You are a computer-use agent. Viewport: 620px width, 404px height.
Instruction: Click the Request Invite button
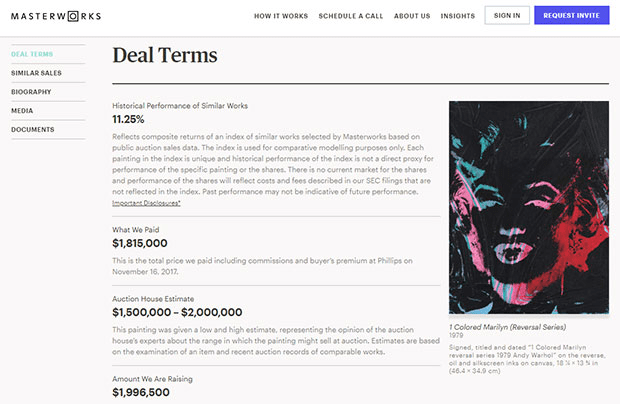(572, 16)
